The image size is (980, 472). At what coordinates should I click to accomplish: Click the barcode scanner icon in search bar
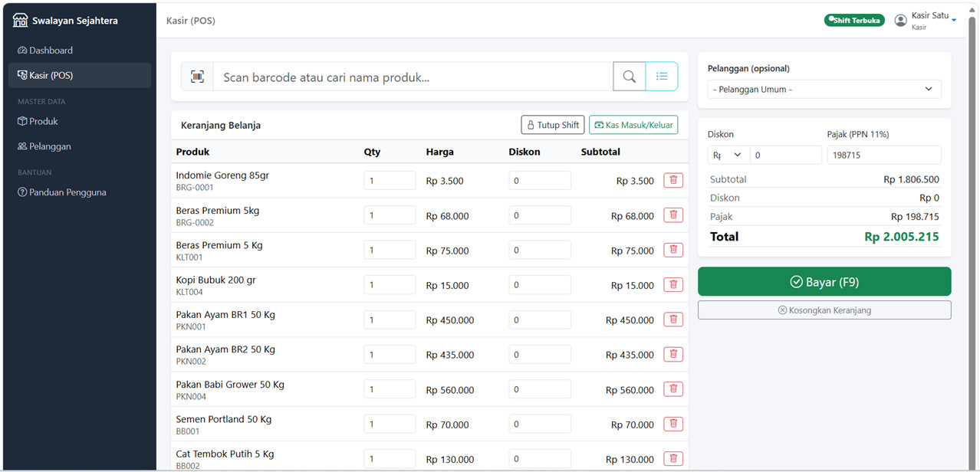pyautogui.click(x=198, y=77)
